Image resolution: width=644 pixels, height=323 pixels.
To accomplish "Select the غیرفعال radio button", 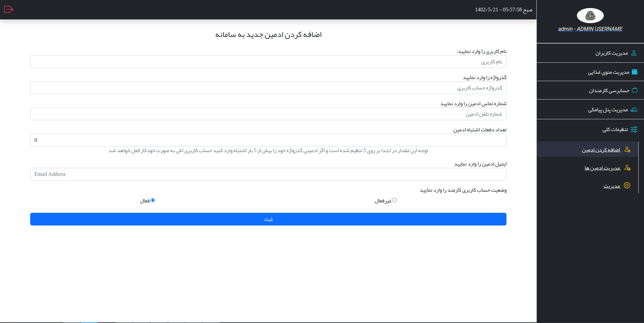I will point(395,200).
